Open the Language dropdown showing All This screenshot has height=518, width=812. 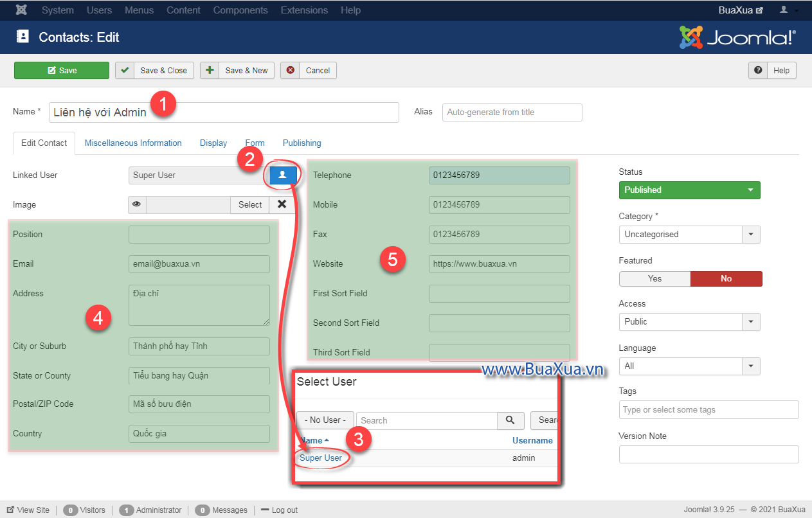[689, 366]
